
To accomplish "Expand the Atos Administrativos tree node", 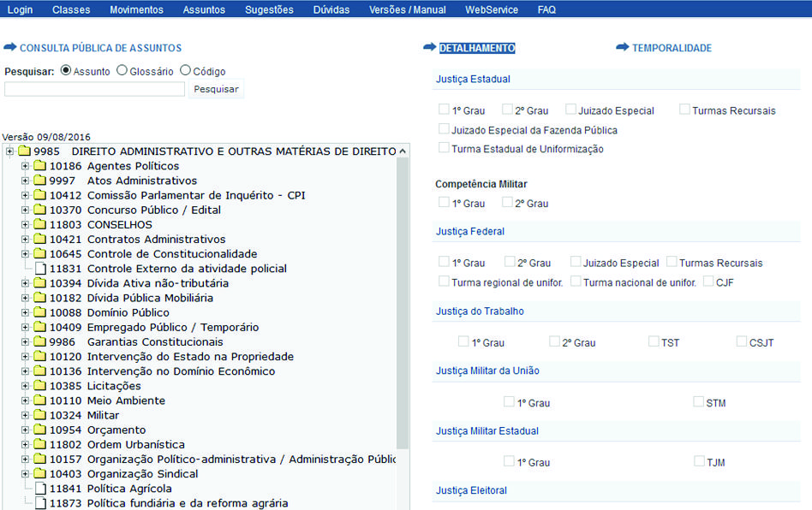I will point(26,181).
